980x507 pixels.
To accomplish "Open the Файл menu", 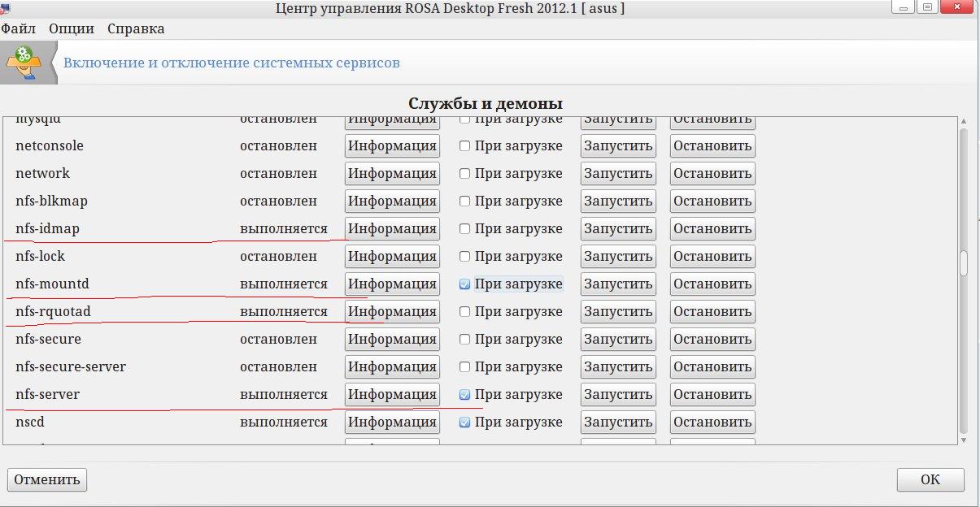I will pos(17,28).
